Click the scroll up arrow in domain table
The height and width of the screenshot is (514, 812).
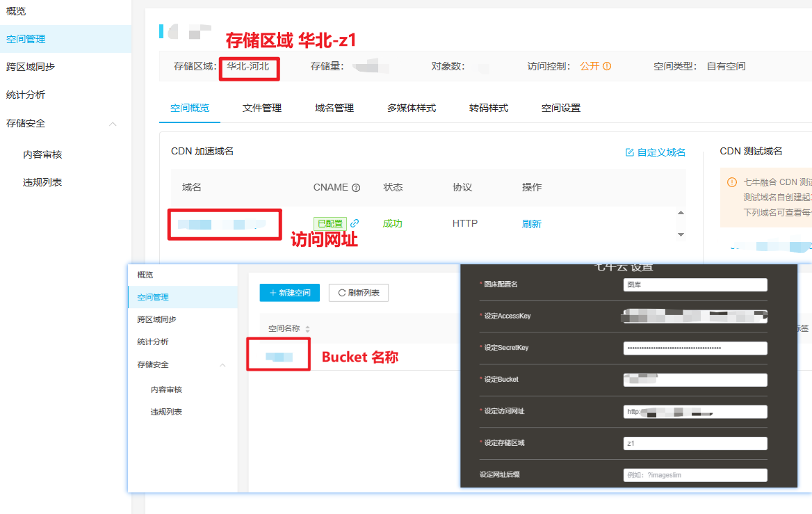[x=681, y=213]
